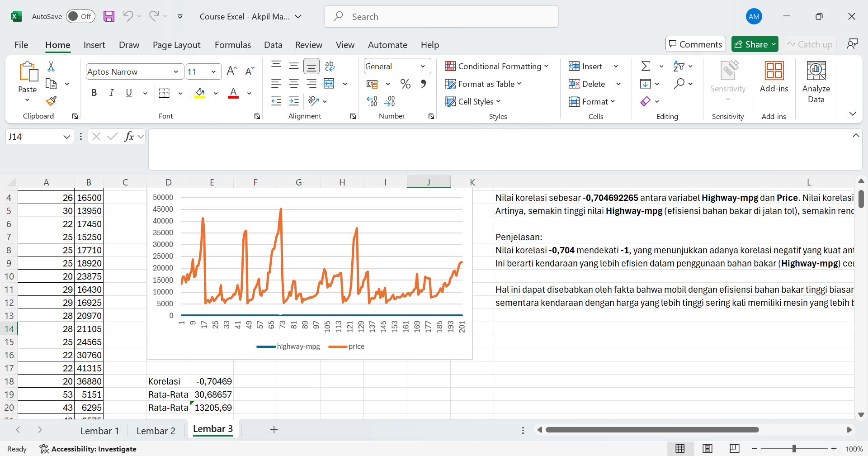Switch to Page Layout view in status bar
This screenshot has width=868, height=456.
(x=708, y=448)
